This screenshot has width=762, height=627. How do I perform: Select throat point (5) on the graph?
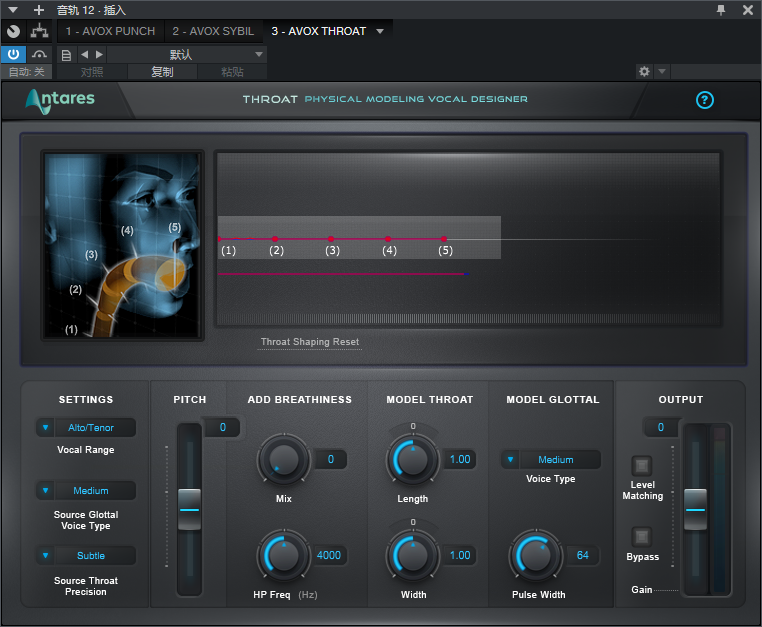(x=444, y=239)
